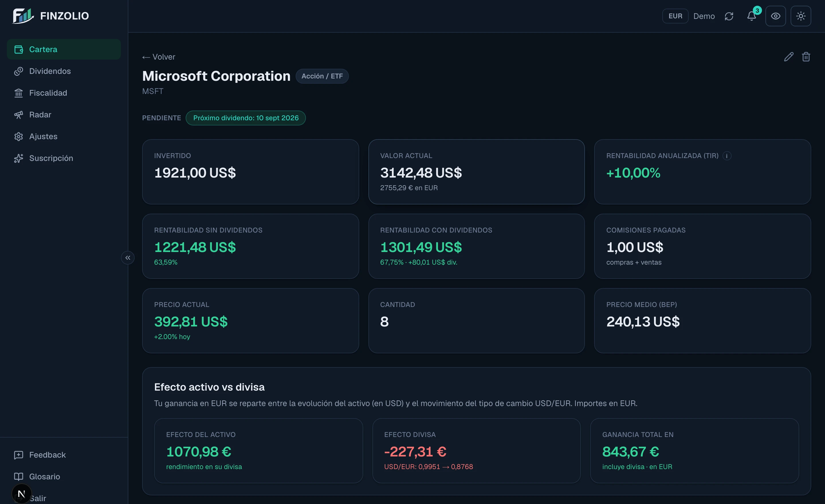Click the USD/EUR: 0,9951 → 0,8768 rate text
The height and width of the screenshot is (504, 825).
(x=429, y=466)
